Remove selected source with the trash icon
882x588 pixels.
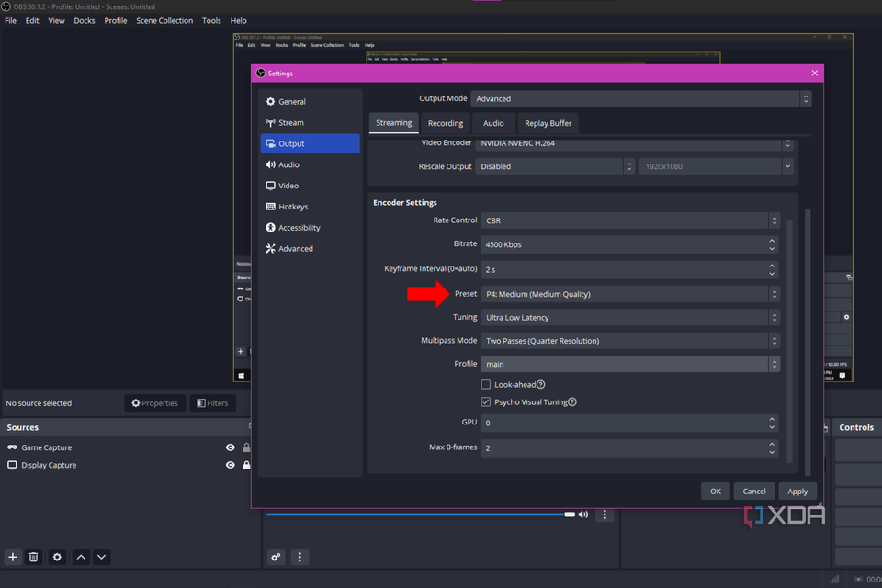34,557
